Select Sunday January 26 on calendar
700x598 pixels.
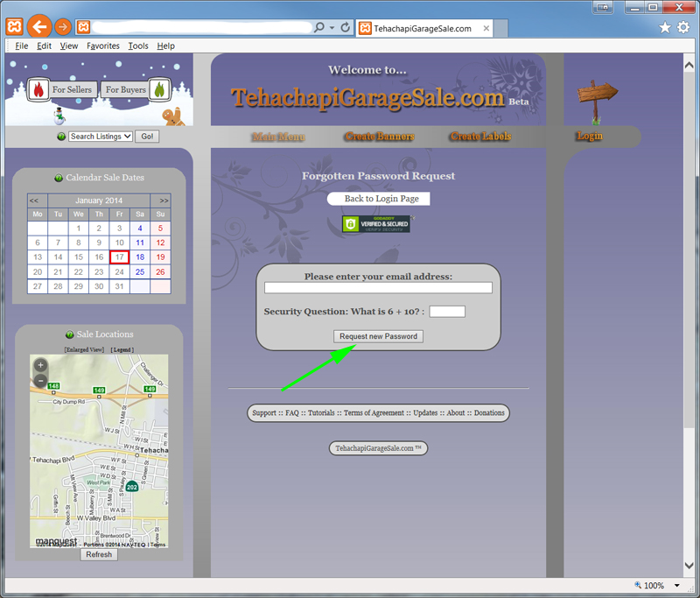(160, 271)
